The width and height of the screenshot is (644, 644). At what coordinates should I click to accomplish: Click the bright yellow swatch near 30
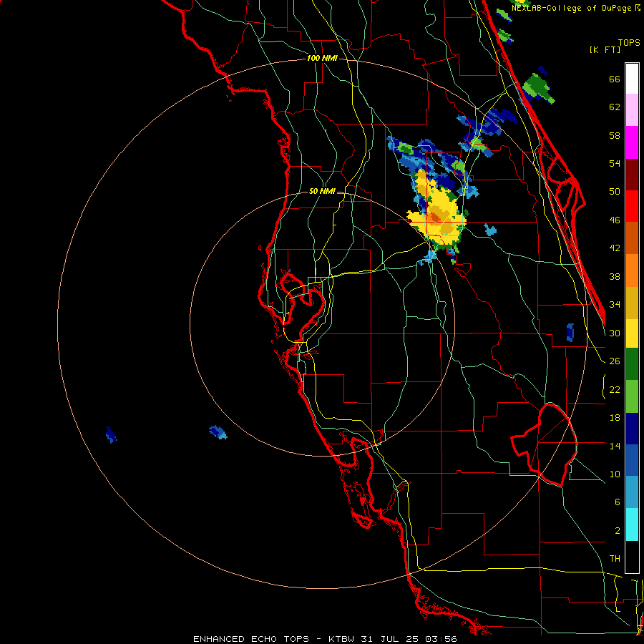pyautogui.click(x=632, y=333)
